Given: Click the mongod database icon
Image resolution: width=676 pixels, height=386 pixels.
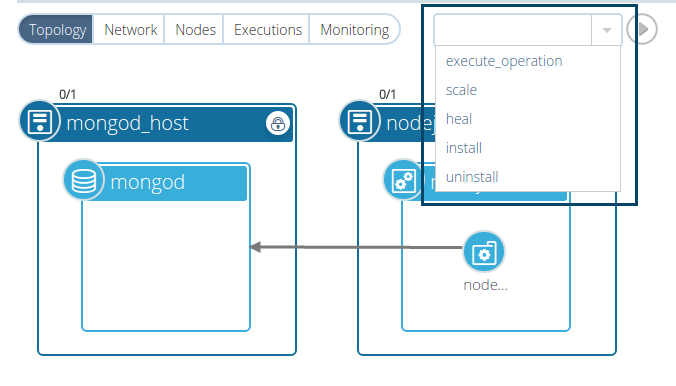Looking at the screenshot, I should (x=84, y=179).
